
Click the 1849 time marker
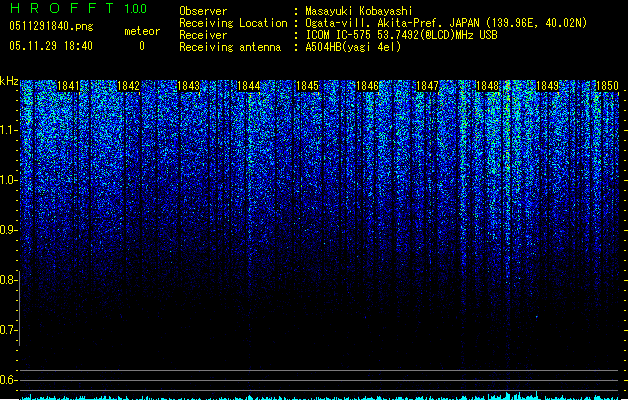coord(547,86)
